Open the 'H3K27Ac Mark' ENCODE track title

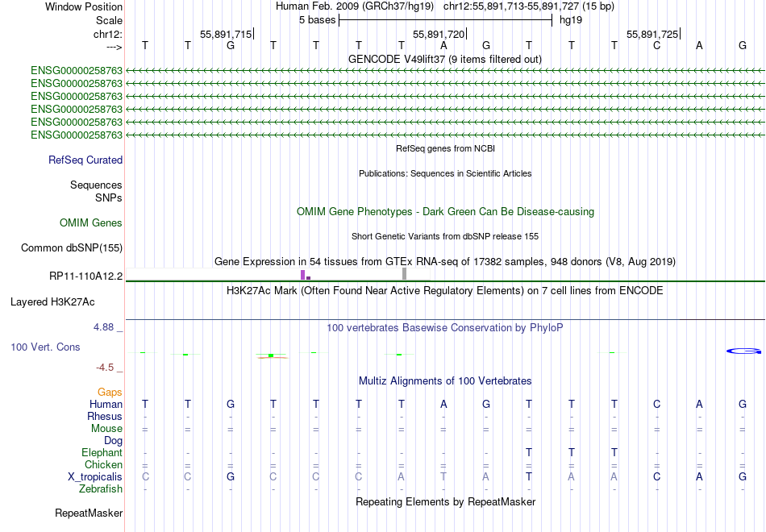click(x=445, y=291)
